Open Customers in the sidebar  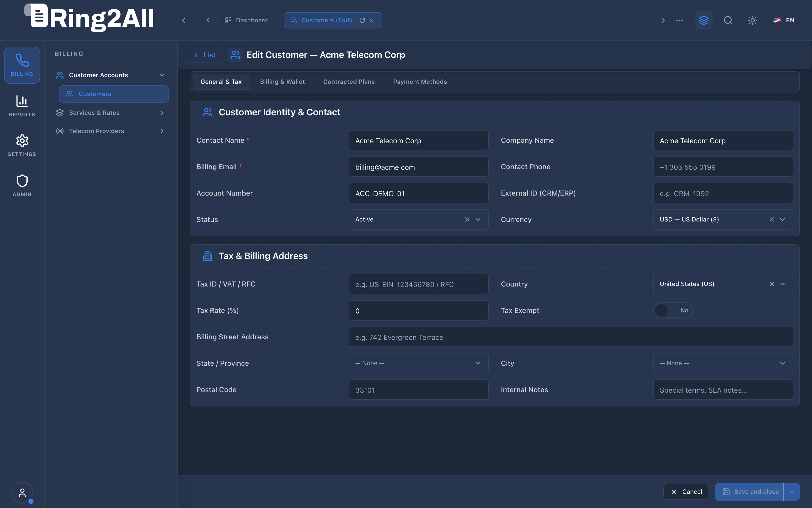point(114,94)
